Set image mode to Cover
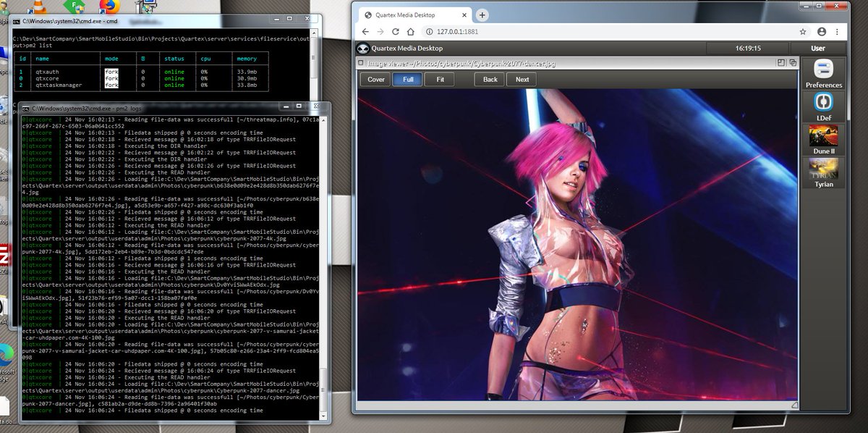Screen dimensions: 868x433 pos(376,79)
